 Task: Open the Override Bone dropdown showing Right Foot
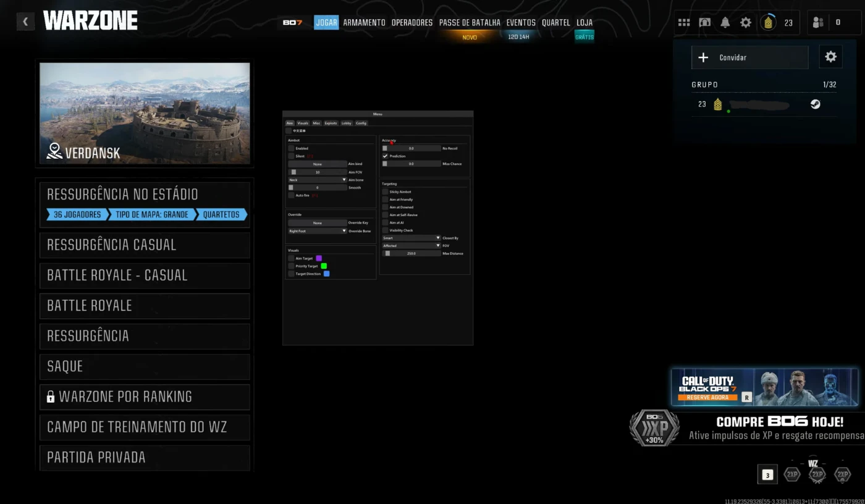click(318, 231)
